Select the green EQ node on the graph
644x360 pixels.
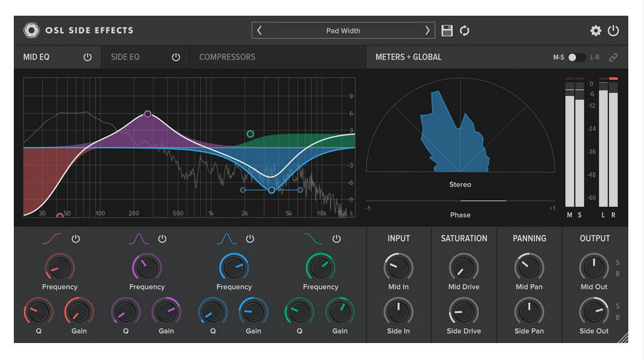tap(250, 134)
